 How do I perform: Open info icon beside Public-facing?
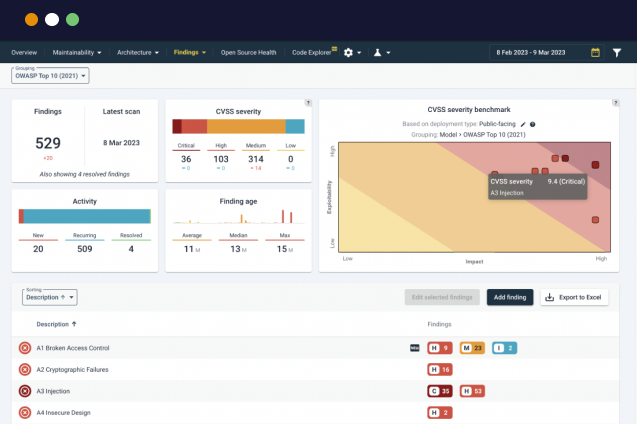tap(532, 124)
